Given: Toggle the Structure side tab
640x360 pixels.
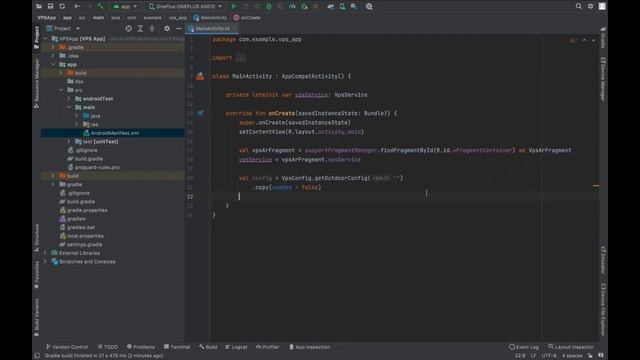Looking at the screenshot, I should point(37,238).
